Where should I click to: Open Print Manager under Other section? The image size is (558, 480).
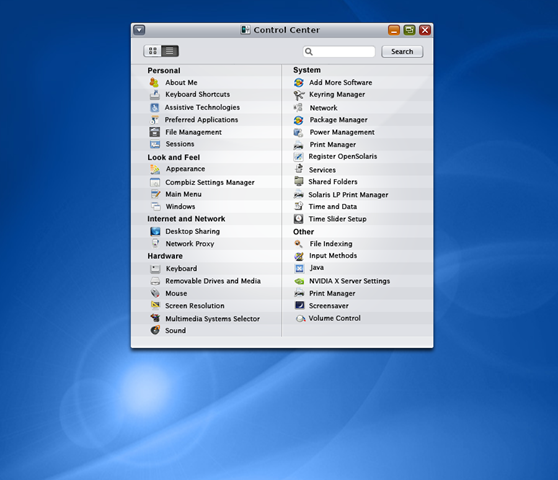(x=332, y=294)
